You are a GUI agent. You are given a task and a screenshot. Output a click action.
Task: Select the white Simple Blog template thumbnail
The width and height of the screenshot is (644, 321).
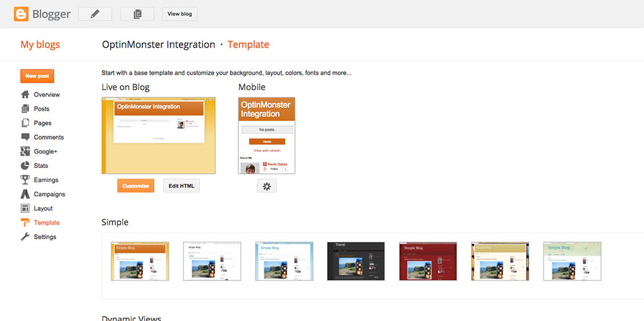[212, 261]
